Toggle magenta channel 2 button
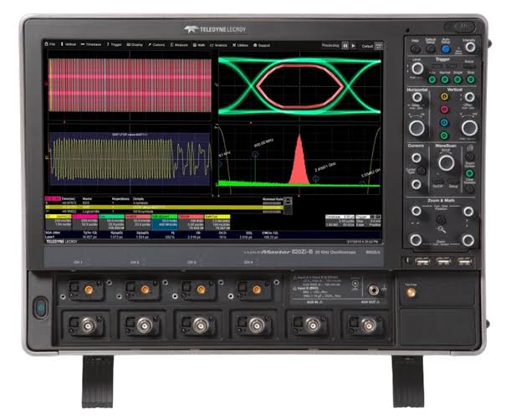This screenshot has width=511, height=420. click(x=444, y=110)
